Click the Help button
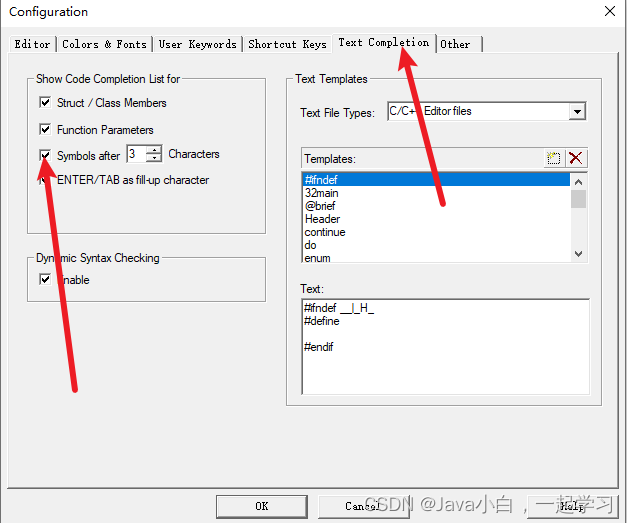The height and width of the screenshot is (523, 627). coord(572,506)
